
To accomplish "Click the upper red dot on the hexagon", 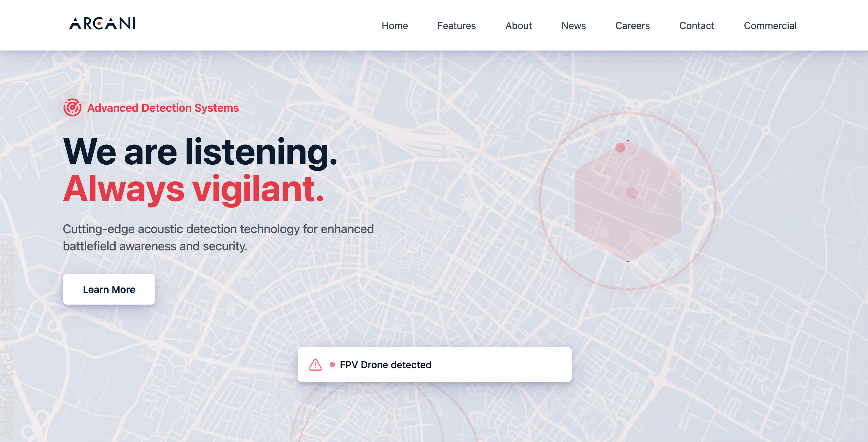I will point(620,147).
